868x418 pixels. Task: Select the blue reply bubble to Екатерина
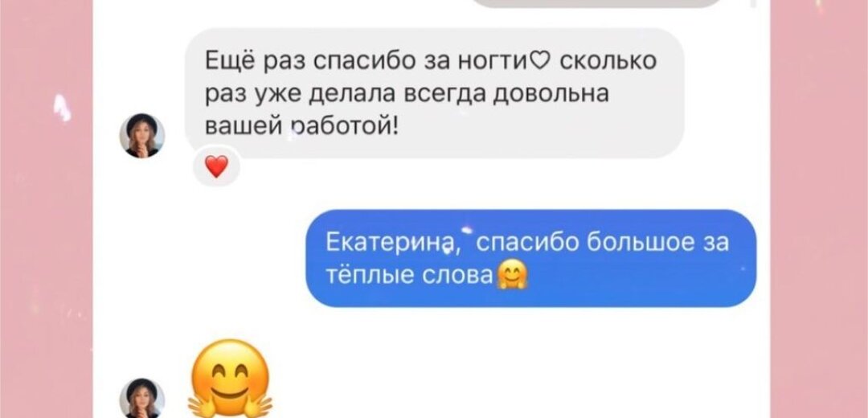click(x=531, y=258)
